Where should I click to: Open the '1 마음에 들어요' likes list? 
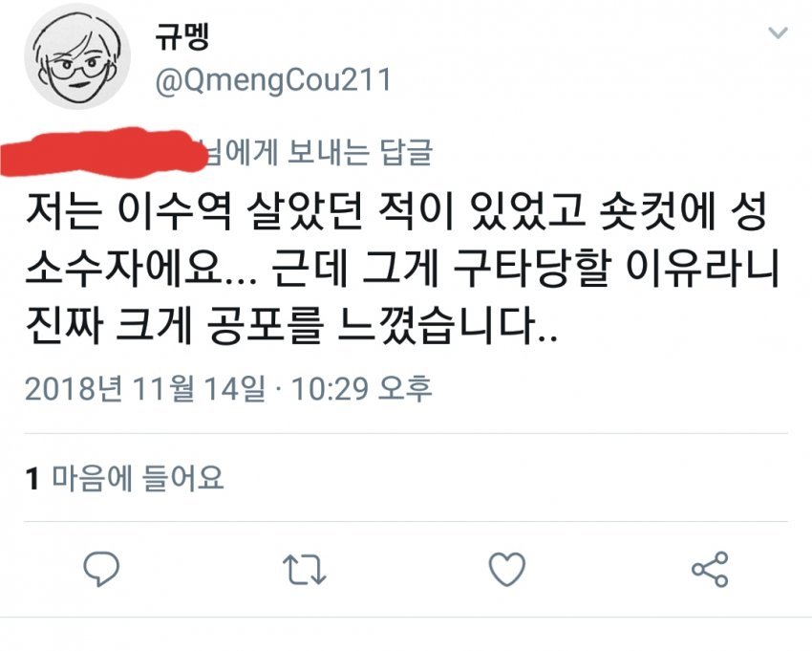coord(124,477)
